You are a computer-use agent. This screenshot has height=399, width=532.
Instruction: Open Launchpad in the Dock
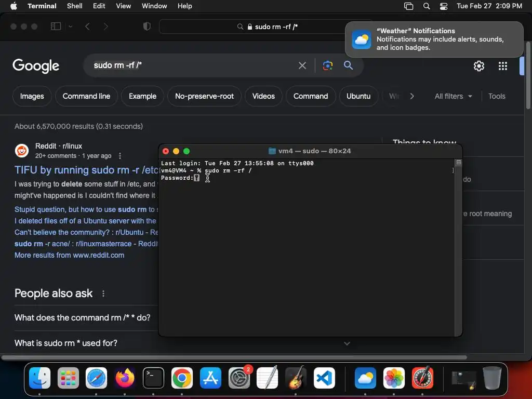coord(68,378)
